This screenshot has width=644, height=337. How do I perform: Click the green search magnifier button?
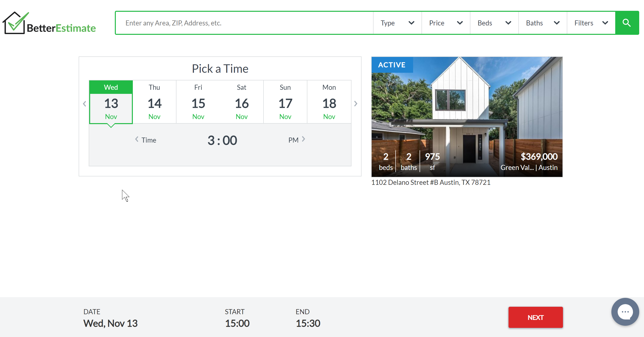(x=626, y=23)
